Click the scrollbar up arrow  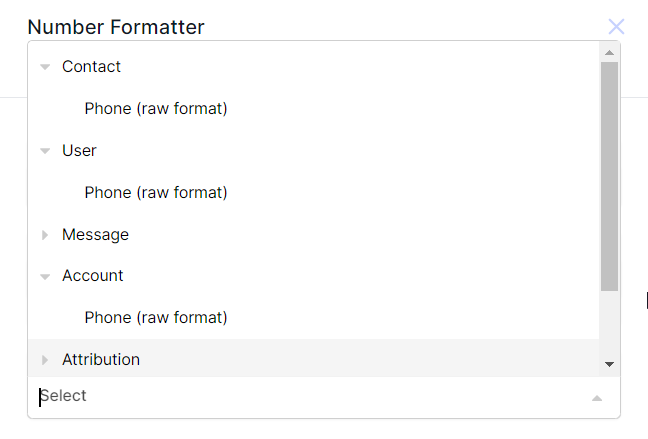pos(609,51)
